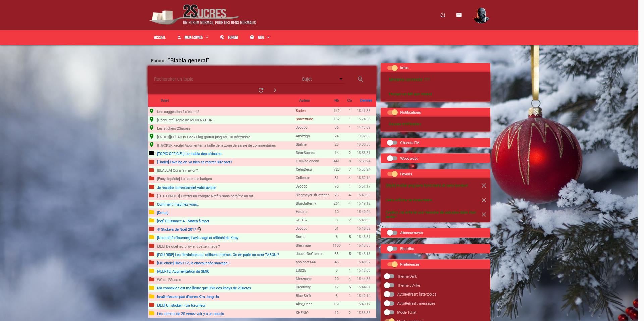Click the Auteur column header
The image size is (644, 321).
pos(305,100)
